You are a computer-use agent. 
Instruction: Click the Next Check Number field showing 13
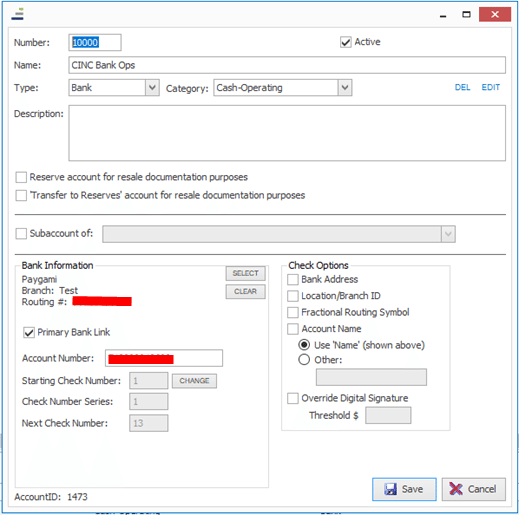coord(149,423)
